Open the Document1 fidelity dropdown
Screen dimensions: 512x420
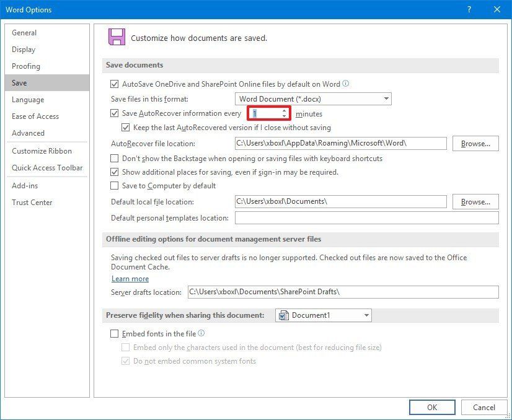pos(365,315)
